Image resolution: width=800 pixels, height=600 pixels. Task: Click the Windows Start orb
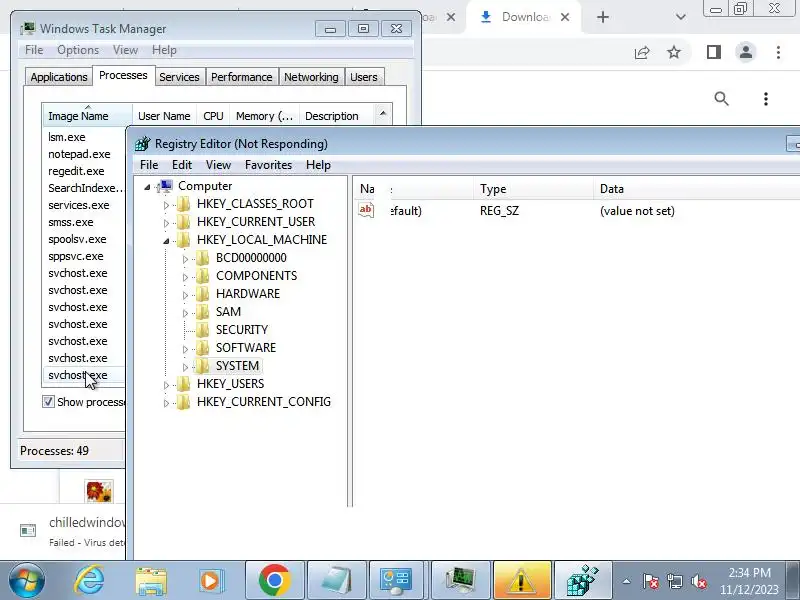coord(27,581)
